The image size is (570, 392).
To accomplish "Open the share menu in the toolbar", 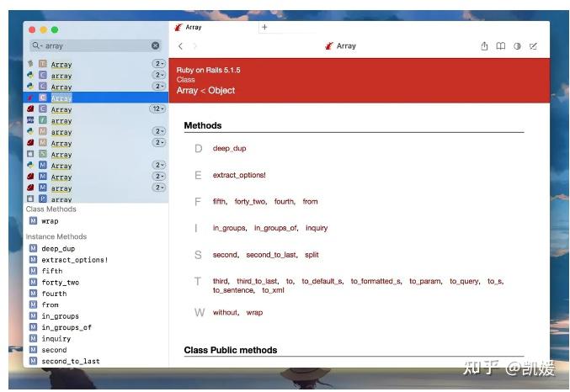I will coord(484,46).
